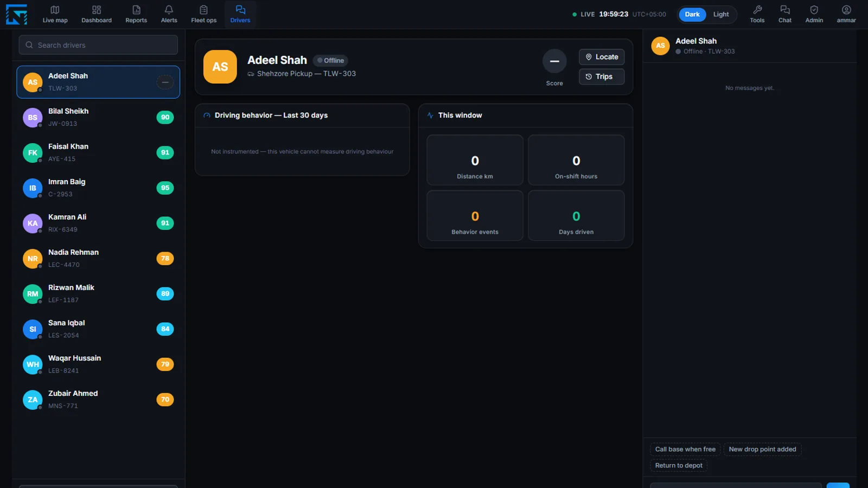Click the Behavior events stat card
Image resolution: width=868 pixels, height=488 pixels.
[475, 215]
